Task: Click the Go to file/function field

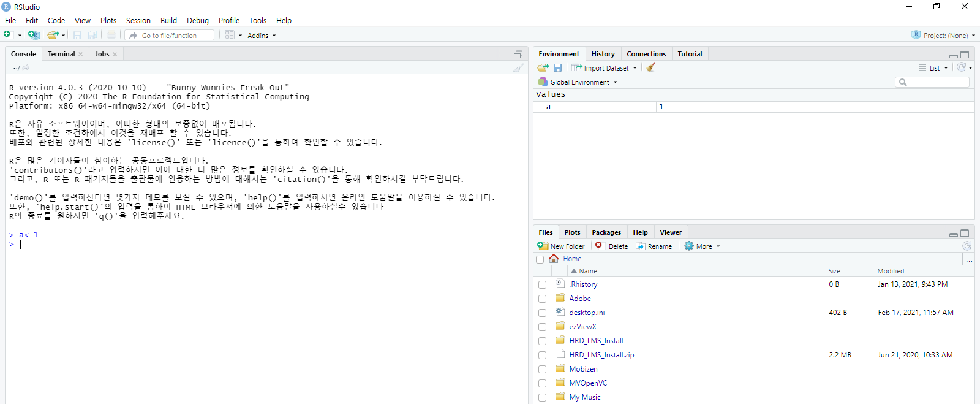Action: tap(170, 36)
